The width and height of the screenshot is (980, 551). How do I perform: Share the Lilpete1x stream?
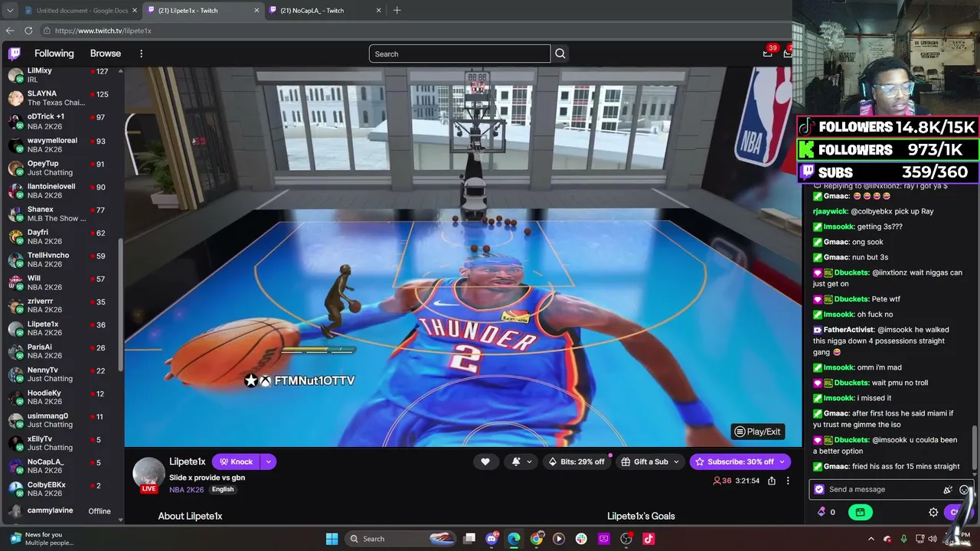point(772,481)
